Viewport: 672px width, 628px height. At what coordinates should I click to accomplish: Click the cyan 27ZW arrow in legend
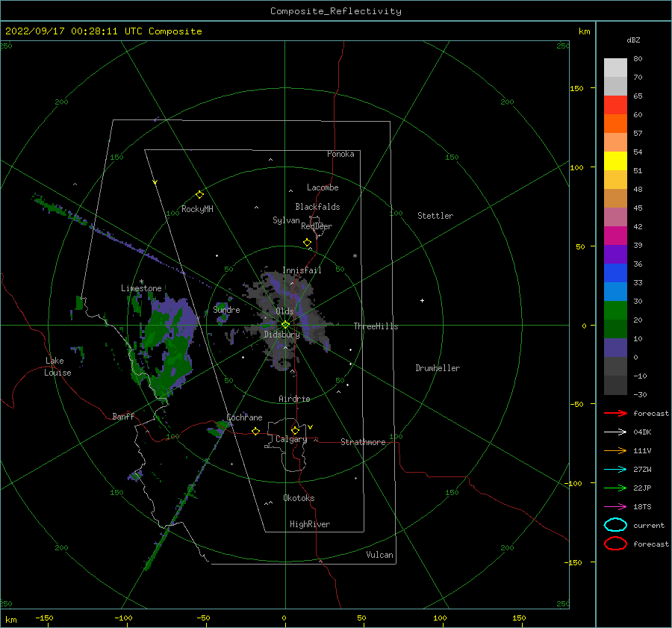click(x=615, y=470)
